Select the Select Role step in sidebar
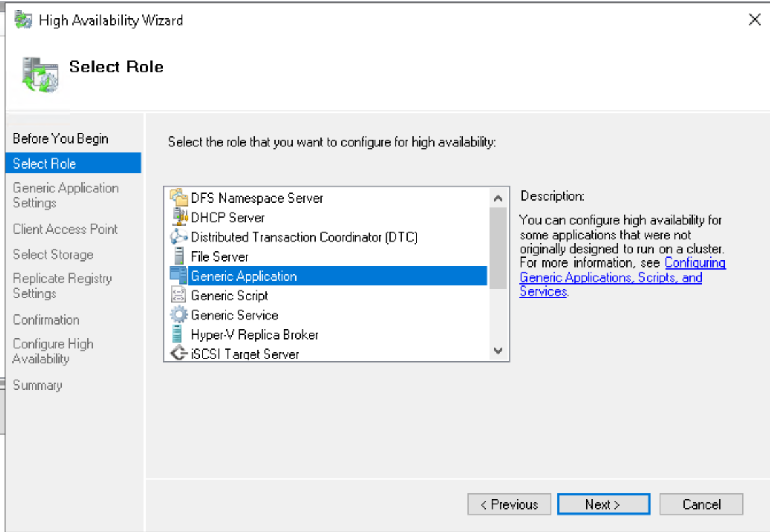 (x=45, y=163)
